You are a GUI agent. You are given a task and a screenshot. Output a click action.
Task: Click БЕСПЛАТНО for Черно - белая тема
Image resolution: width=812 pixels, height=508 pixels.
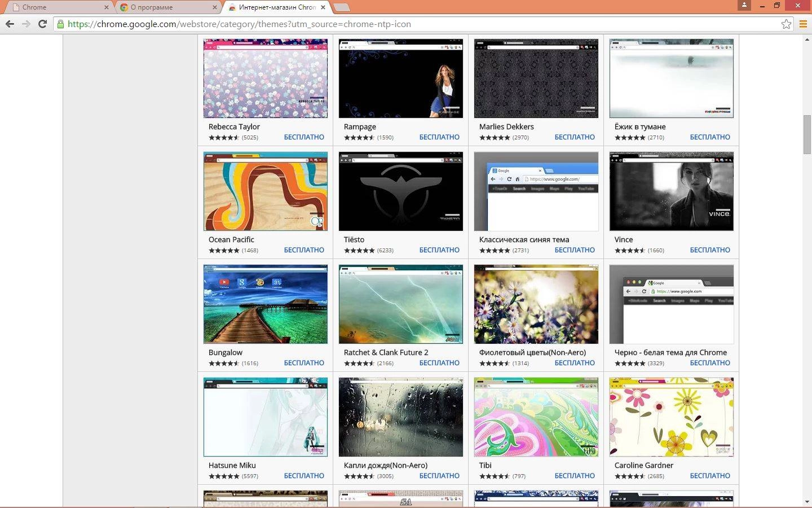click(710, 363)
